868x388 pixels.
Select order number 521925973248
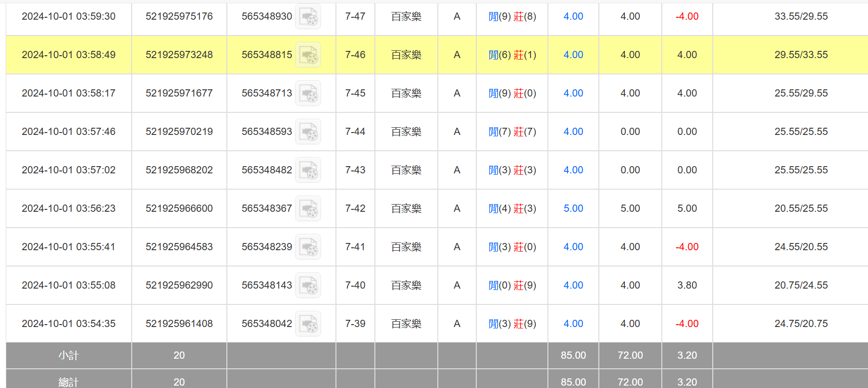179,55
